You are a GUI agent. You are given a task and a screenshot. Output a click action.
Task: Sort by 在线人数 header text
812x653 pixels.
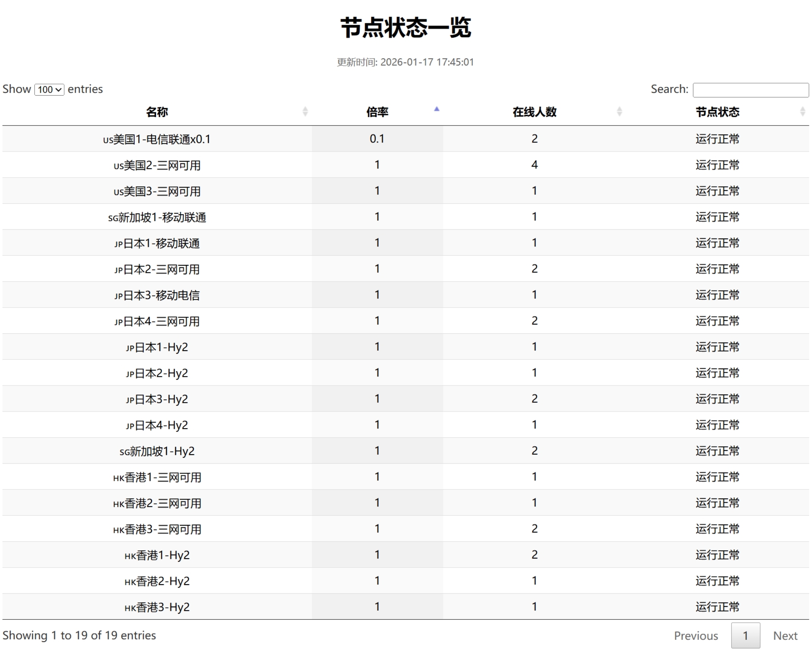[x=534, y=112]
